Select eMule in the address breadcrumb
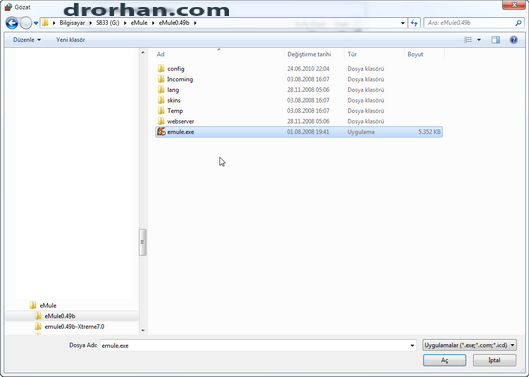The height and width of the screenshot is (377, 529). (139, 23)
